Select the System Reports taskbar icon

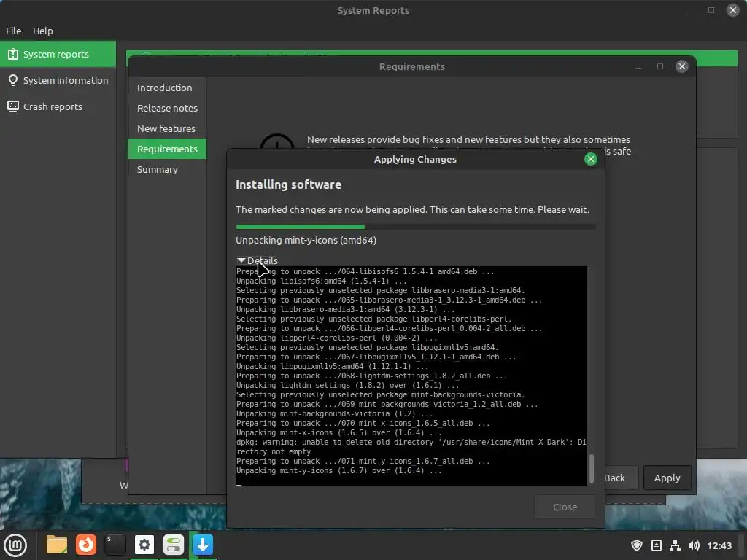(x=174, y=545)
